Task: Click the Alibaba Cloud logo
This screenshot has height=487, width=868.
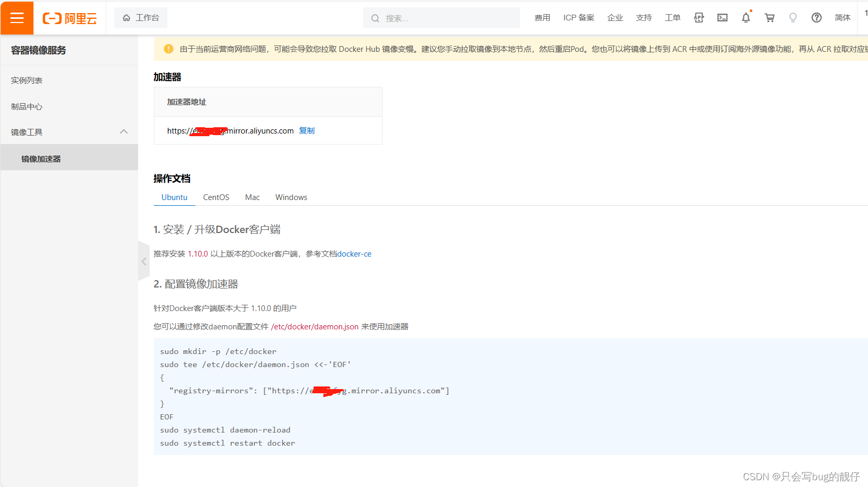Action: click(x=70, y=18)
